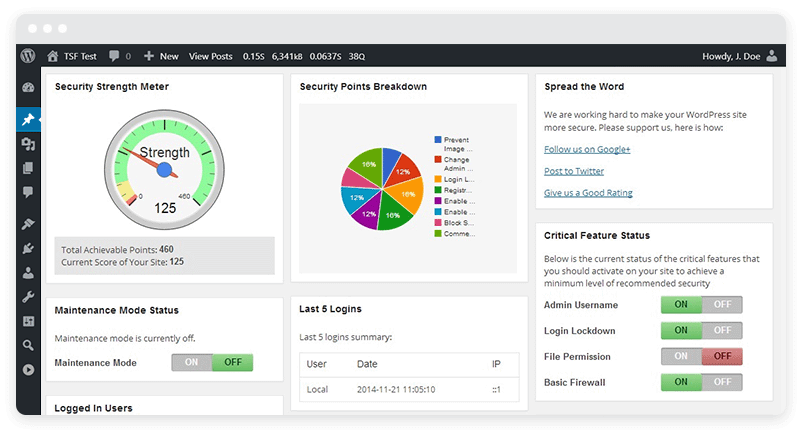Click pink Block S... legend swatch

(x=438, y=222)
